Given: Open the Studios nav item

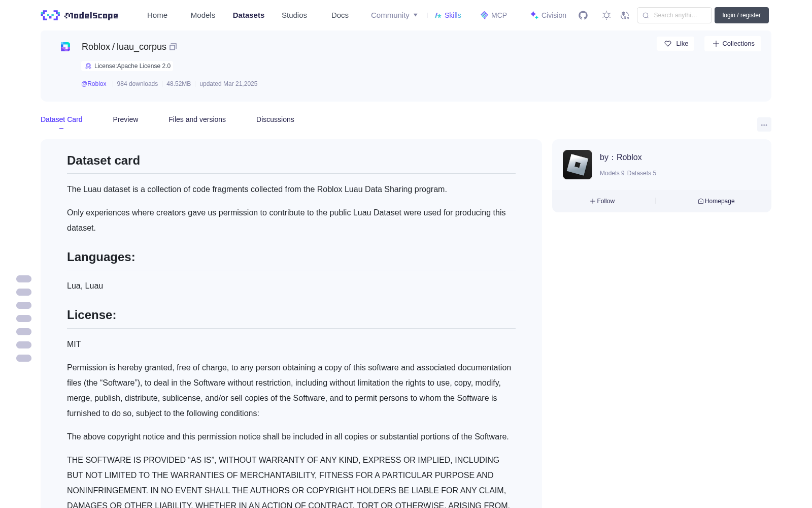Looking at the screenshot, I should coord(294,15).
